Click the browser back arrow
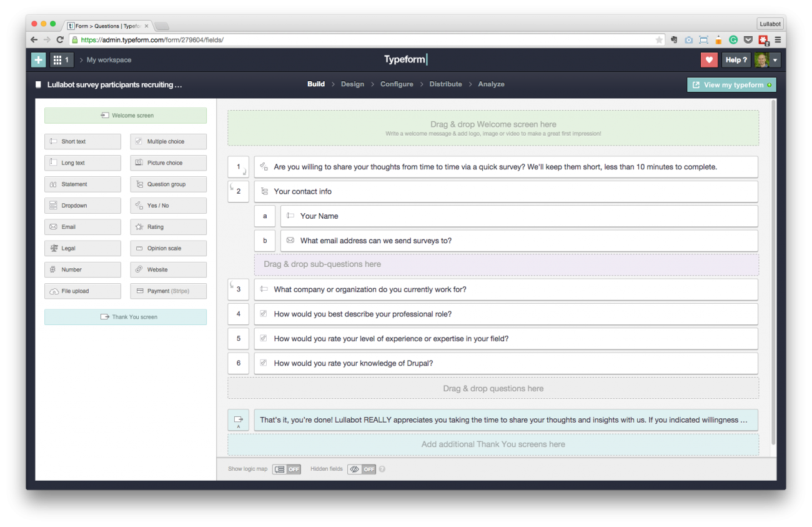Image resolution: width=812 pixels, height=527 pixels. click(34, 39)
